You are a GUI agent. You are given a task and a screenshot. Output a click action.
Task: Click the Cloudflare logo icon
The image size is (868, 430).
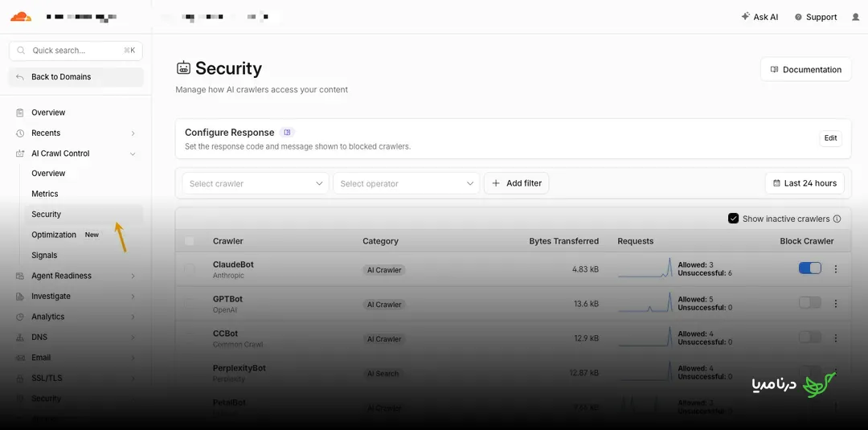point(20,17)
